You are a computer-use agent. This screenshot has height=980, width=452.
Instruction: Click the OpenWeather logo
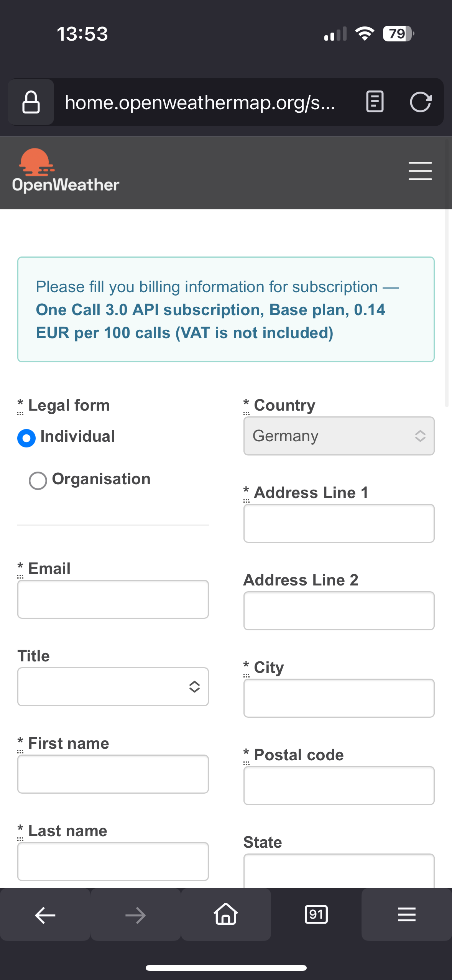pos(66,171)
